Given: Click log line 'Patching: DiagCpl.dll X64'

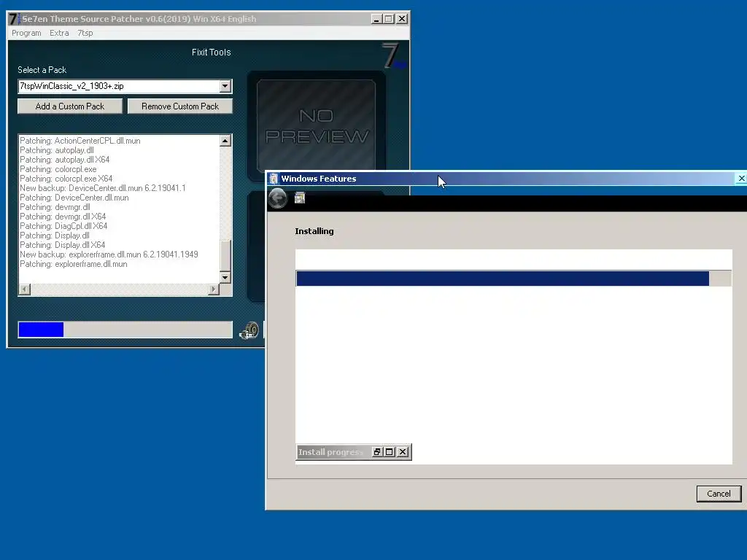Looking at the screenshot, I should [63, 226].
